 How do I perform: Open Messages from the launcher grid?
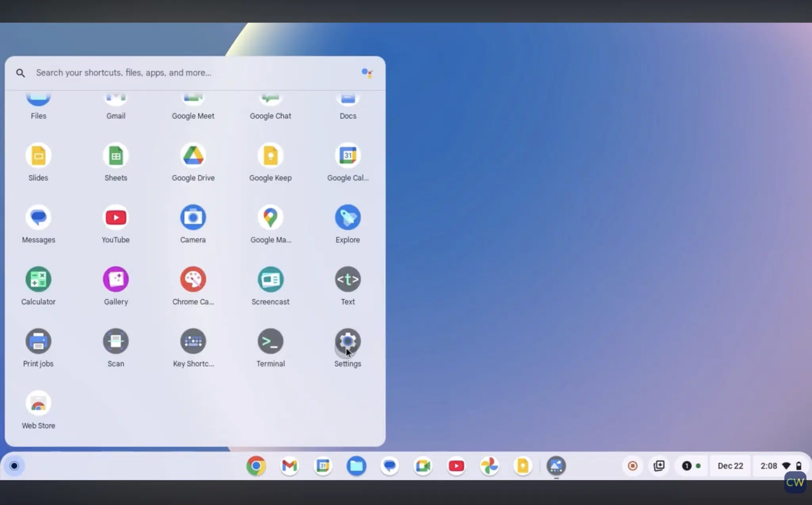(38, 224)
